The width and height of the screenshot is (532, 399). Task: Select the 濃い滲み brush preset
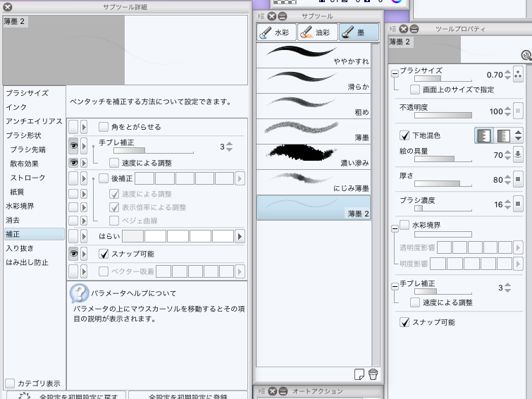click(x=318, y=156)
